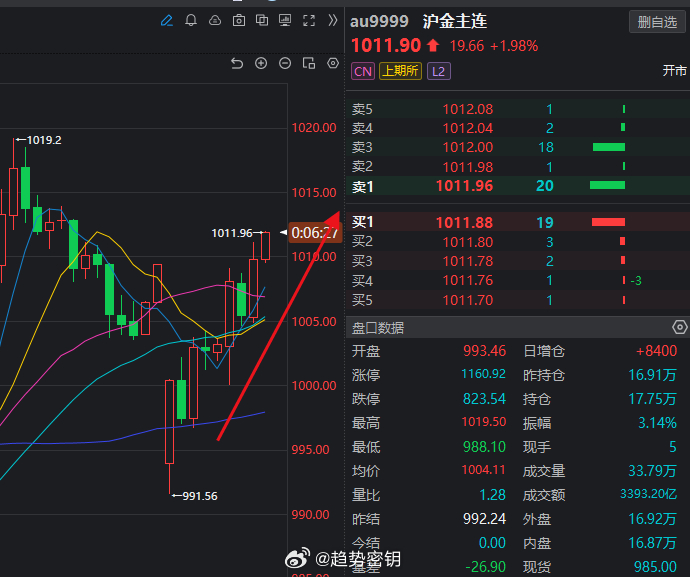This screenshot has height=577, width=690.
Task: Click the 最低 value 988.10
Action: point(484,447)
